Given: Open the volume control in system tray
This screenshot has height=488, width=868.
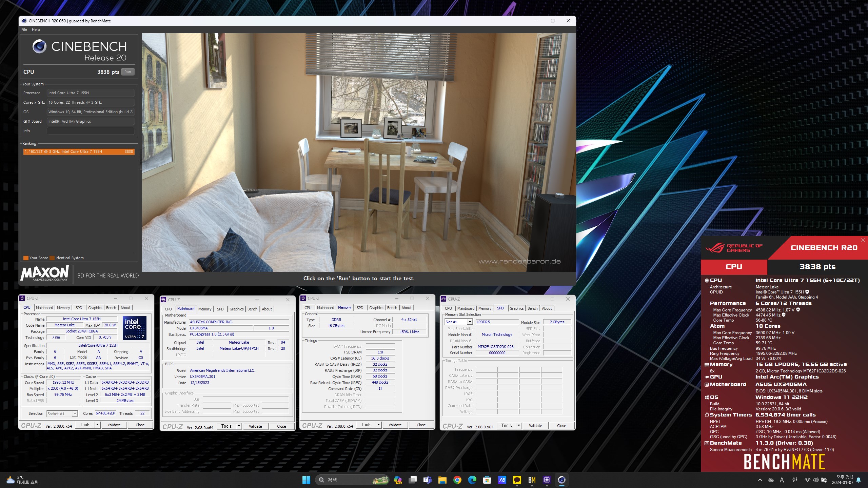Looking at the screenshot, I should pyautogui.click(x=815, y=480).
